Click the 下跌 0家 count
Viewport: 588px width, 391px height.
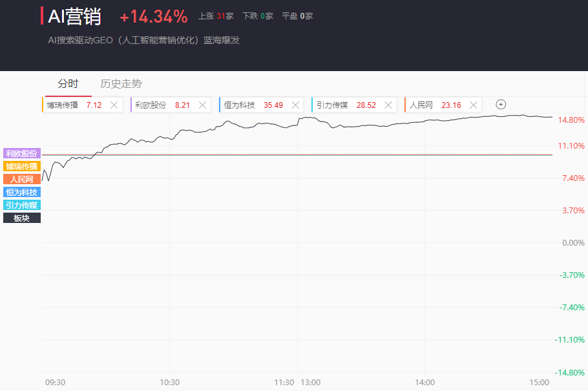coord(258,16)
